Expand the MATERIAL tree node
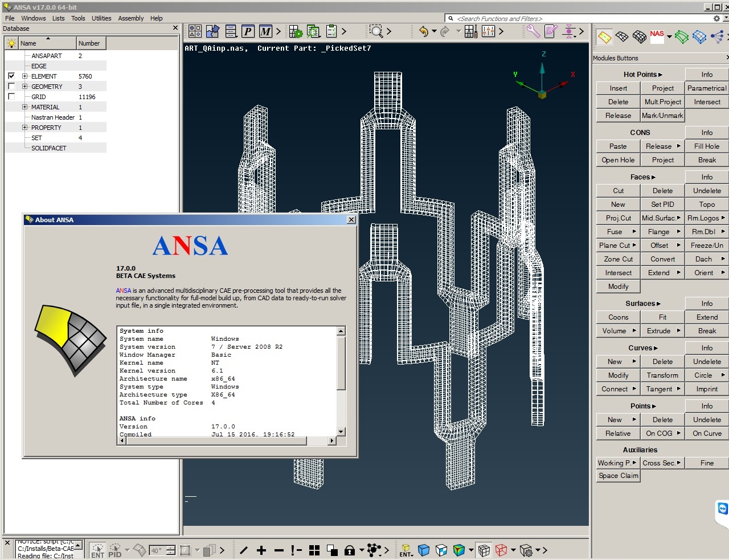729x560 pixels. [x=24, y=107]
